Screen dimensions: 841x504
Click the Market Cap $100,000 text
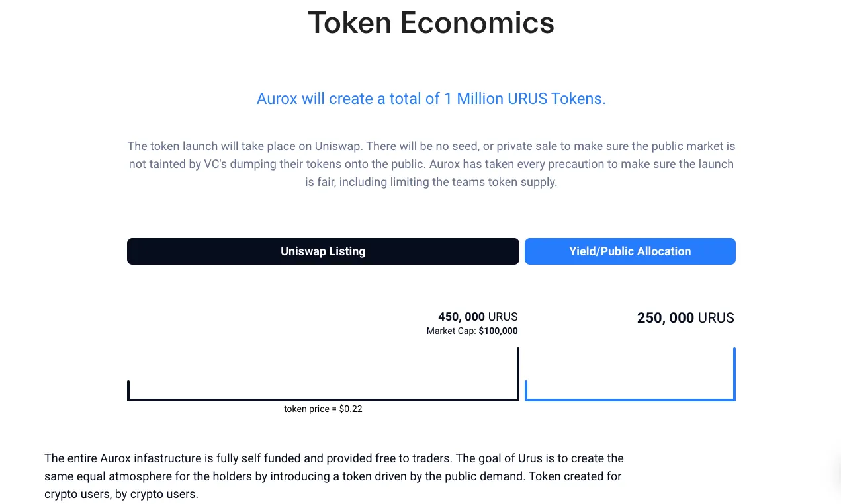coord(472,331)
